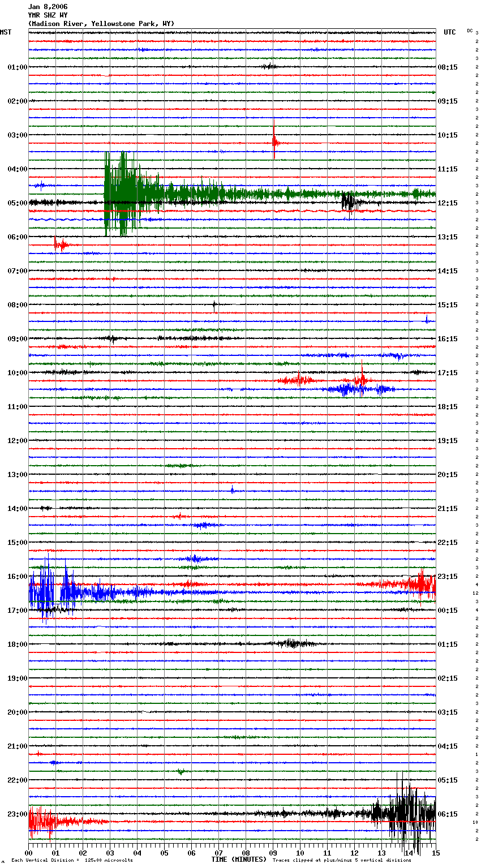Click the "20:15" UTC time label
This screenshot has height=868, width=481.
448,475
